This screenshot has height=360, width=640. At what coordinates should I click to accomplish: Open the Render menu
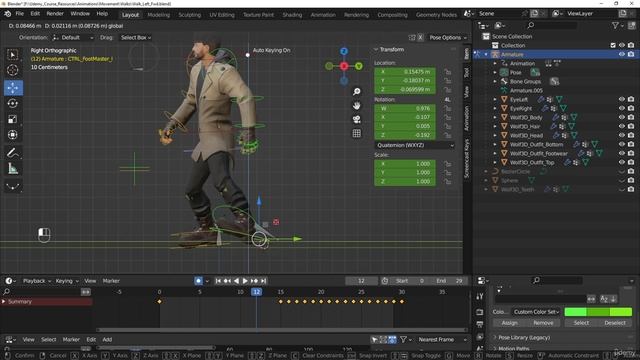[x=55, y=13]
